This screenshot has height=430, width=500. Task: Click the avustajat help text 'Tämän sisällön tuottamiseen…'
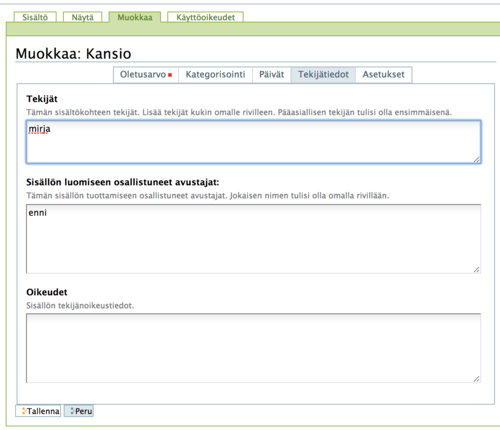(208, 195)
